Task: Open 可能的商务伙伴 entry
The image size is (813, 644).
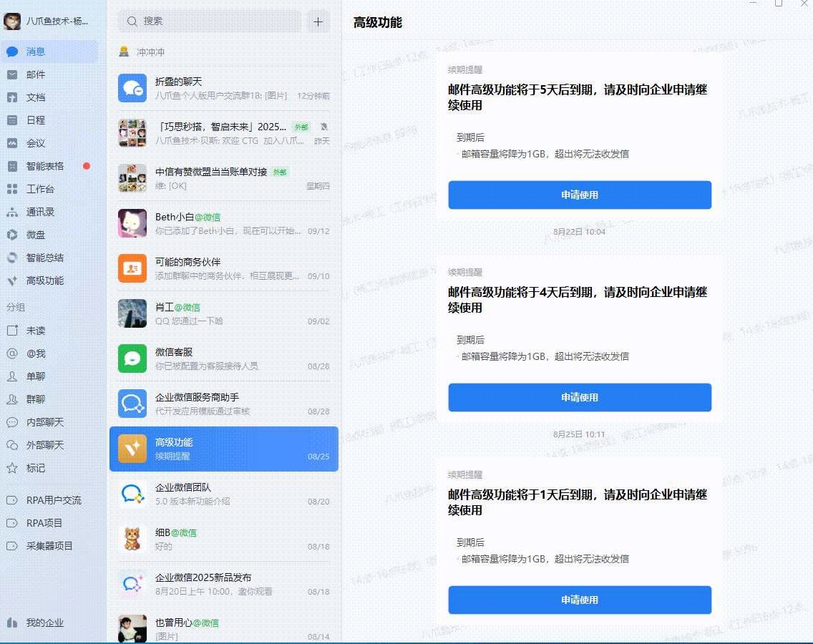Action: point(224,268)
